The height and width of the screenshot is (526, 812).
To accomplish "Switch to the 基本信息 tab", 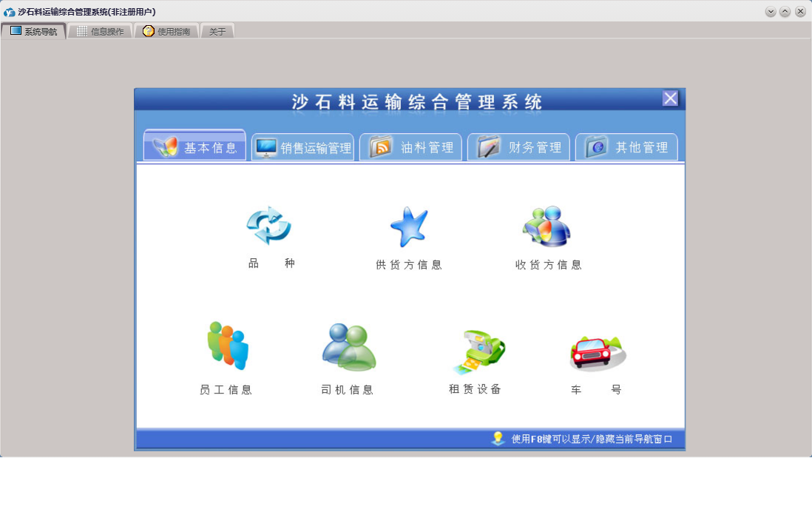I will (x=194, y=146).
